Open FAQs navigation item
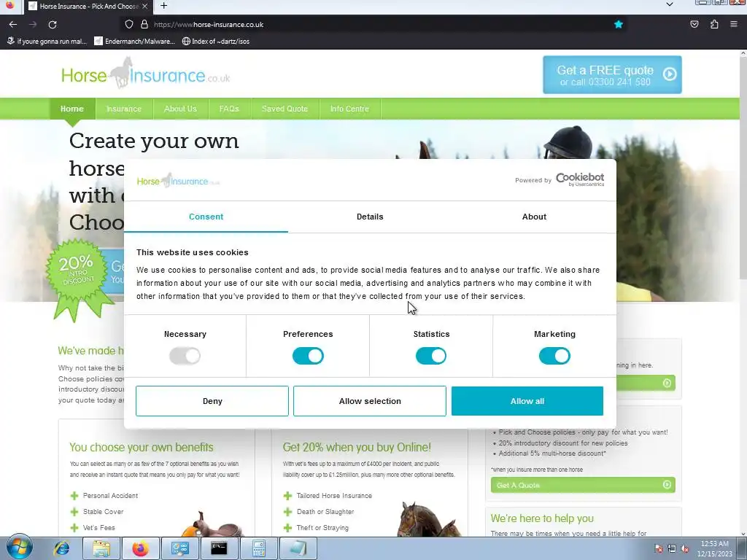The height and width of the screenshot is (560, 747). coord(229,109)
